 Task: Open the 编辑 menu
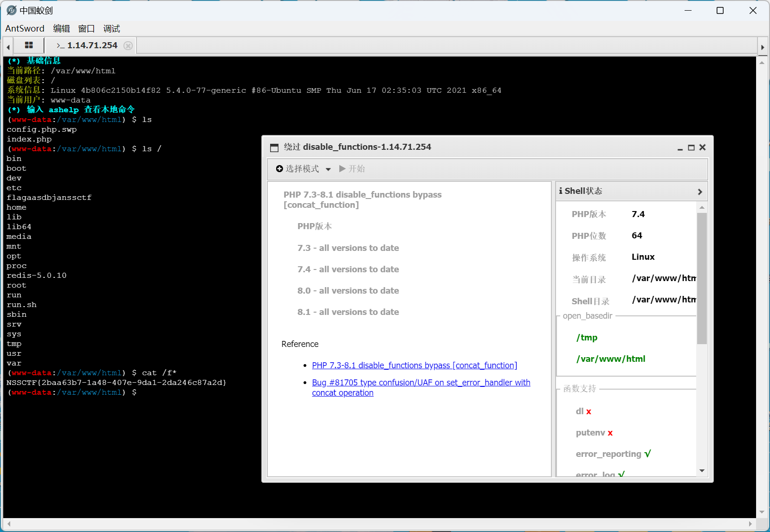[x=61, y=29]
